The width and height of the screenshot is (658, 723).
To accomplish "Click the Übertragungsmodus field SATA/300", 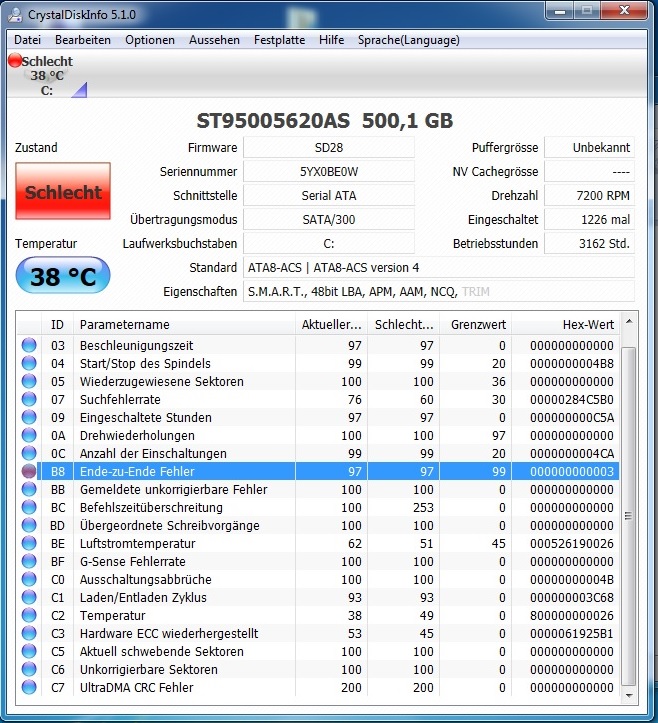I will (329, 219).
